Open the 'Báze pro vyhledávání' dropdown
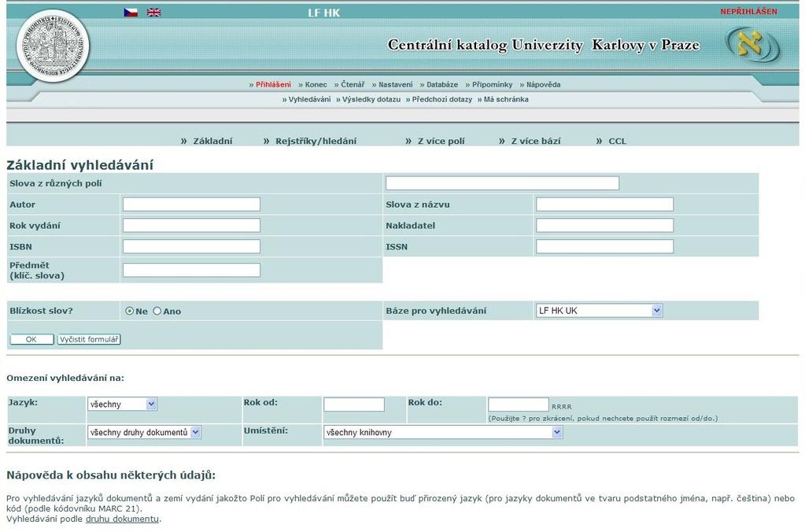This screenshot has height=532, width=805. point(599,311)
